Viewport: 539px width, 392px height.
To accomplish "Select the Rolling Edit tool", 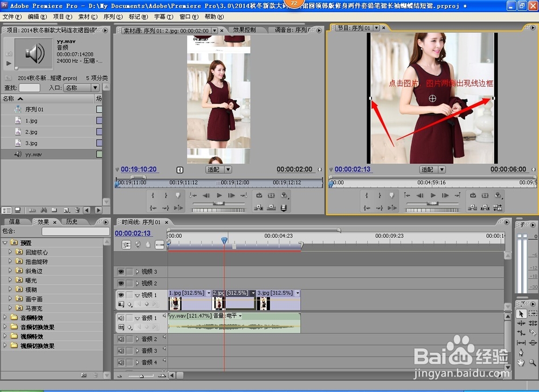I will [533, 323].
